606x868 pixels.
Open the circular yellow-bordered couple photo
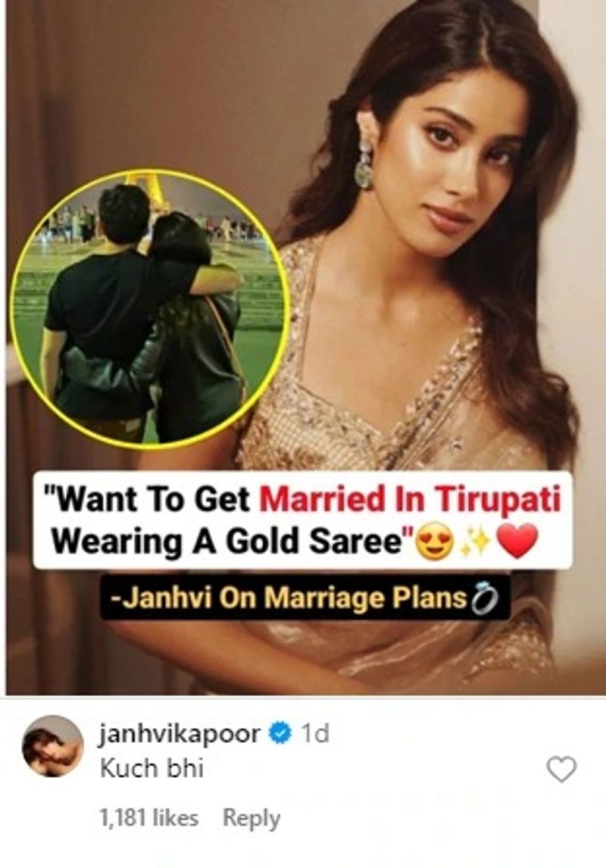(x=150, y=308)
